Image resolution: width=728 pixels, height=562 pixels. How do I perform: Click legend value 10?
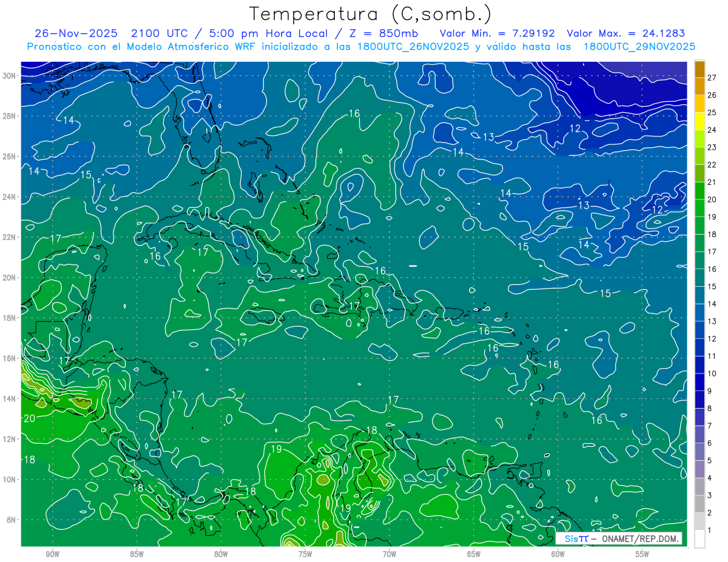pos(712,373)
